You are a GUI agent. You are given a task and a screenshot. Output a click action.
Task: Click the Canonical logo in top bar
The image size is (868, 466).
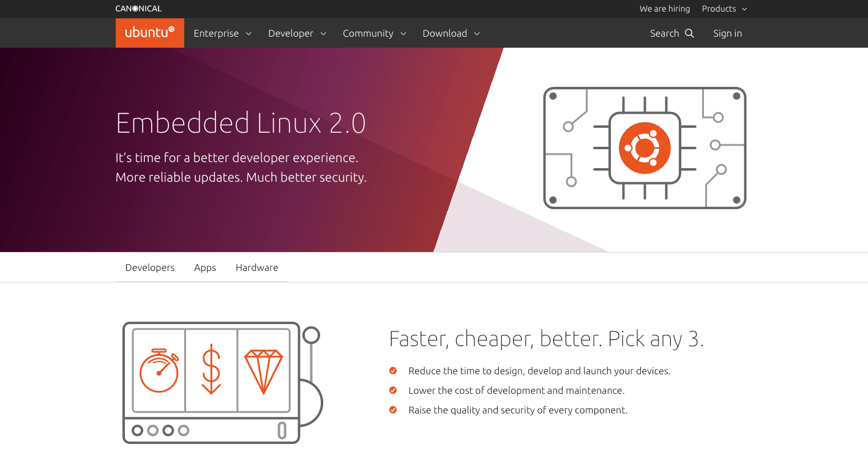point(138,9)
